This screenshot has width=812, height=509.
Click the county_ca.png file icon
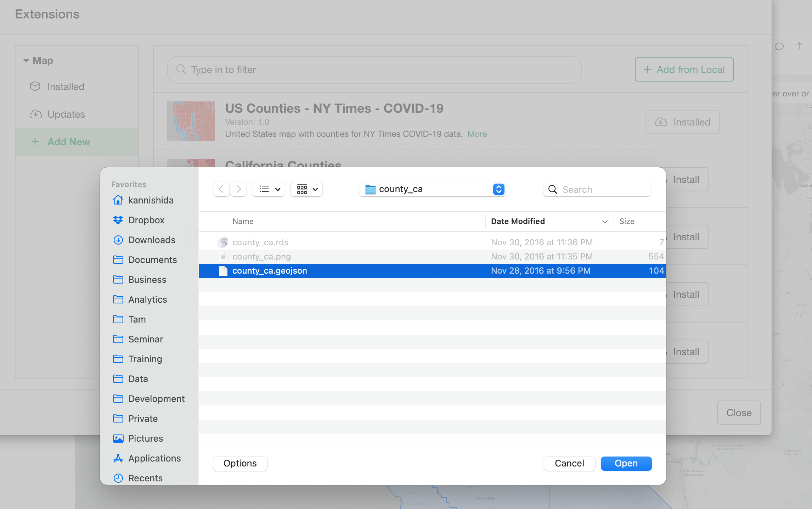click(223, 257)
